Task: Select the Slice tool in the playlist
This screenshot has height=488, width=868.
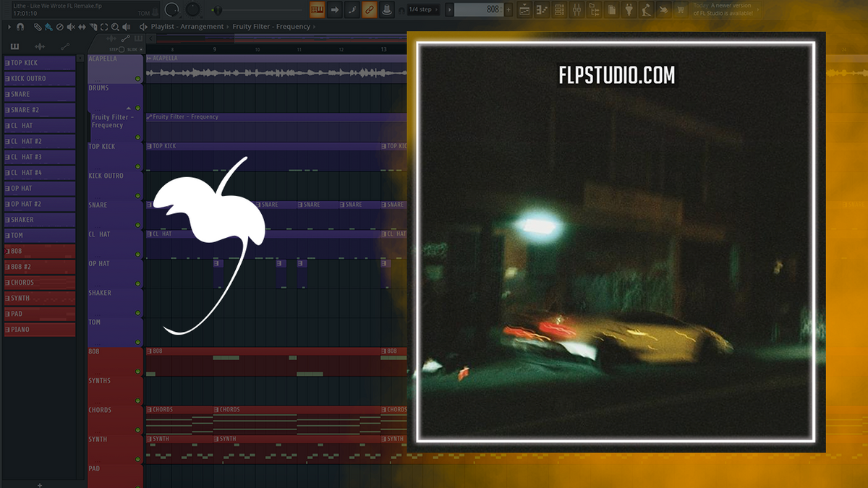Action: [93, 27]
